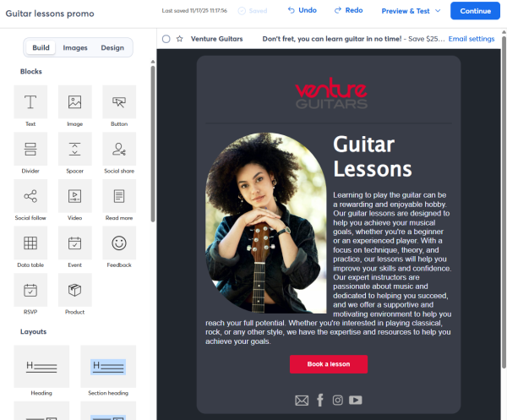This screenshot has width=507, height=420.
Task: Toggle the round selector beside Venture Guitars
Action: coord(166,39)
